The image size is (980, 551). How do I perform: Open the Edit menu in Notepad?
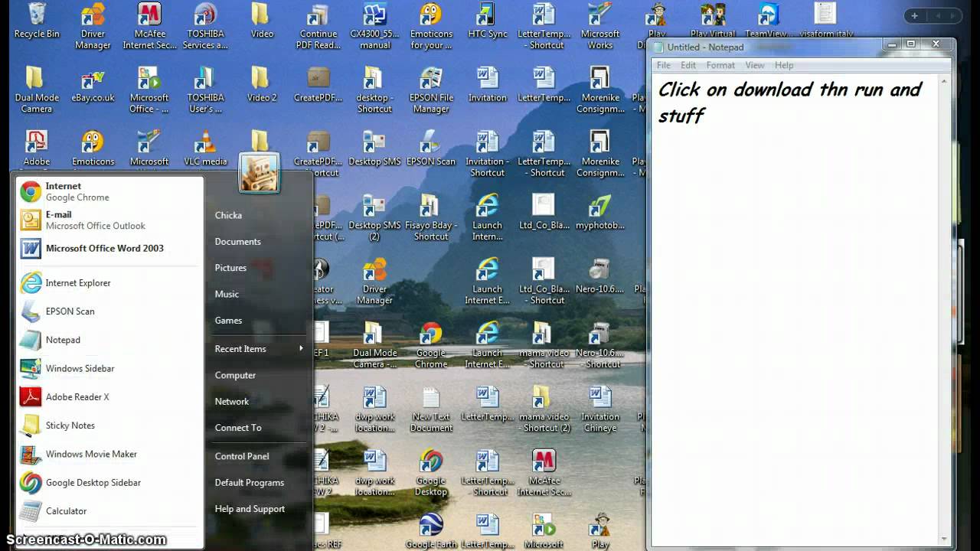(688, 65)
